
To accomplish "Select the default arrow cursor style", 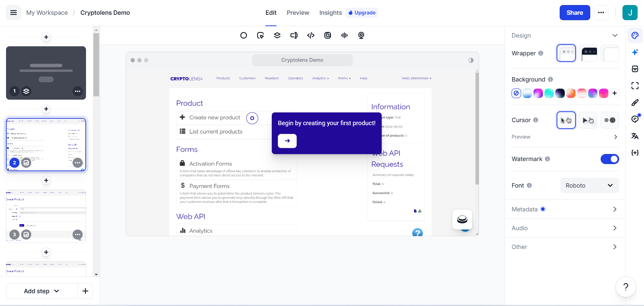I will pos(566,120).
